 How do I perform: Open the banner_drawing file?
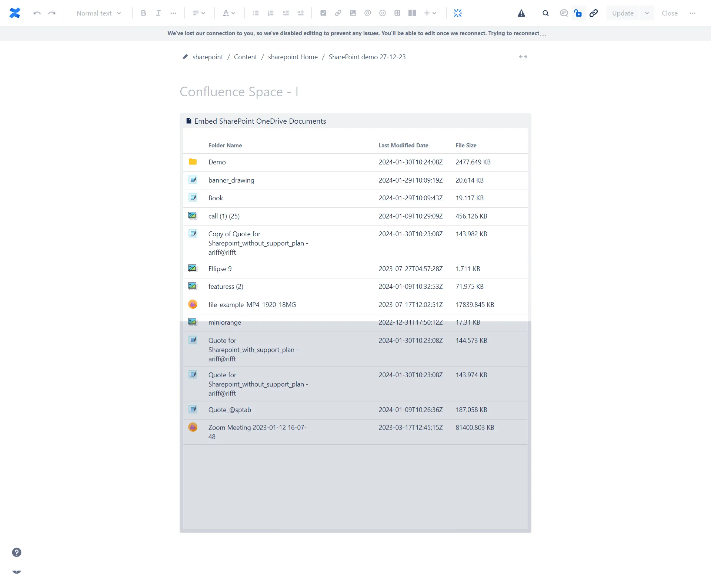(x=231, y=180)
